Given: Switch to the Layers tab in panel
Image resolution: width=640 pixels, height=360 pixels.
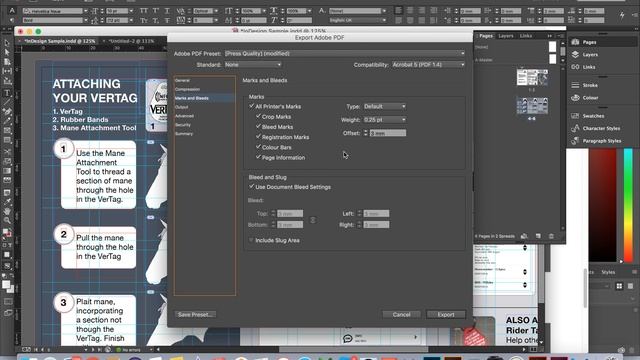Looking at the screenshot, I should [506, 36].
